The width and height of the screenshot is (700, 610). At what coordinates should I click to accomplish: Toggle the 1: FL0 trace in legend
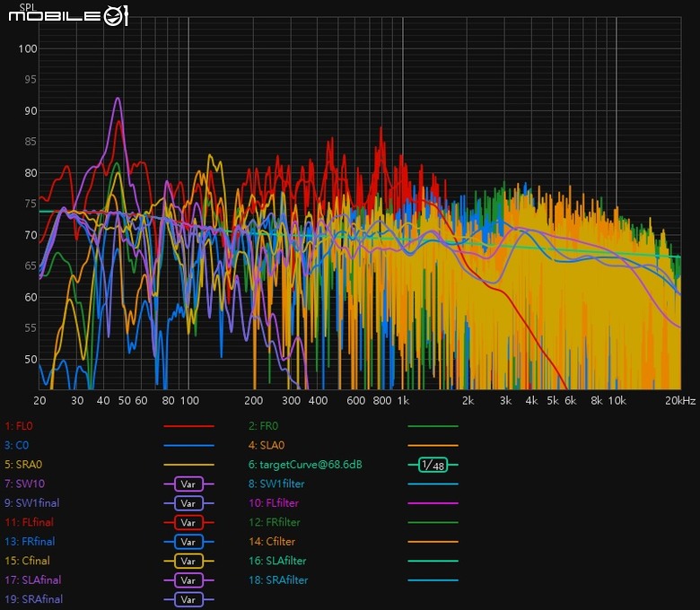[20, 427]
